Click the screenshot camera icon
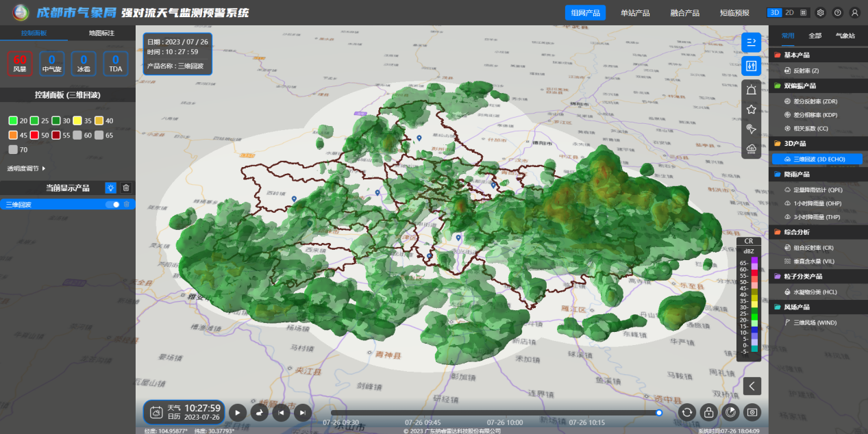Screen dimensions: 868x434 point(752,412)
